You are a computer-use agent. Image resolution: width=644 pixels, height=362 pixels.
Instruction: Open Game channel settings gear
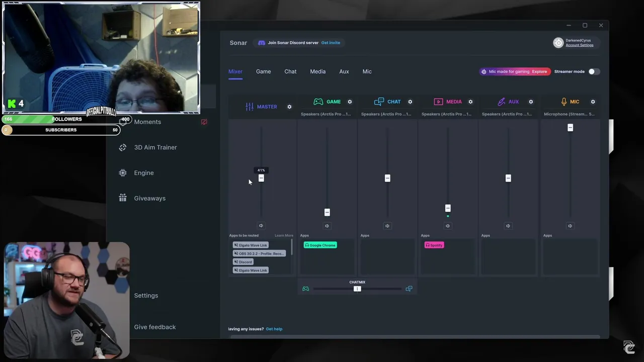[350, 102]
